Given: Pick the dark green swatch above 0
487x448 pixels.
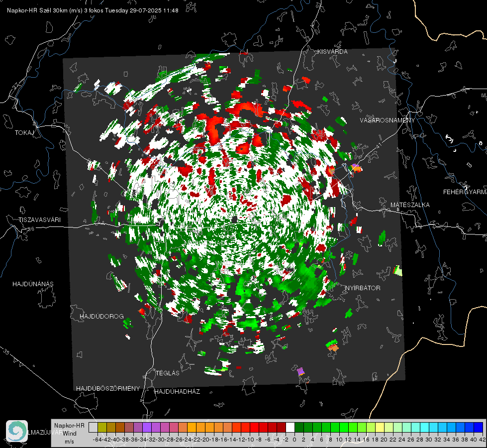Looking at the screenshot, I should tap(299, 427).
